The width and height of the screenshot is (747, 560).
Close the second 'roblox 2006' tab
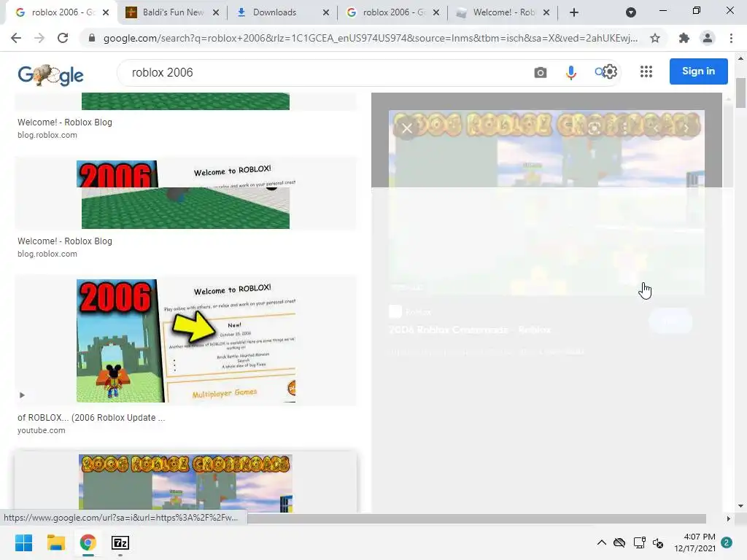[x=436, y=12]
